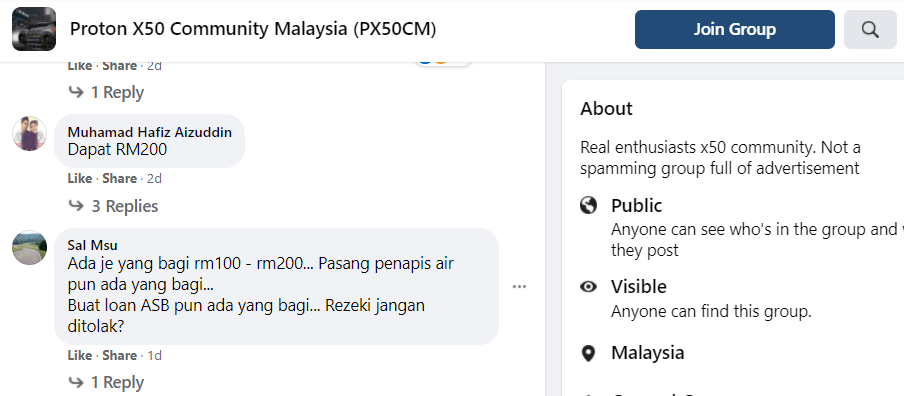Open Muhamad Hafiz Aizuddin's profile picture

29,133
